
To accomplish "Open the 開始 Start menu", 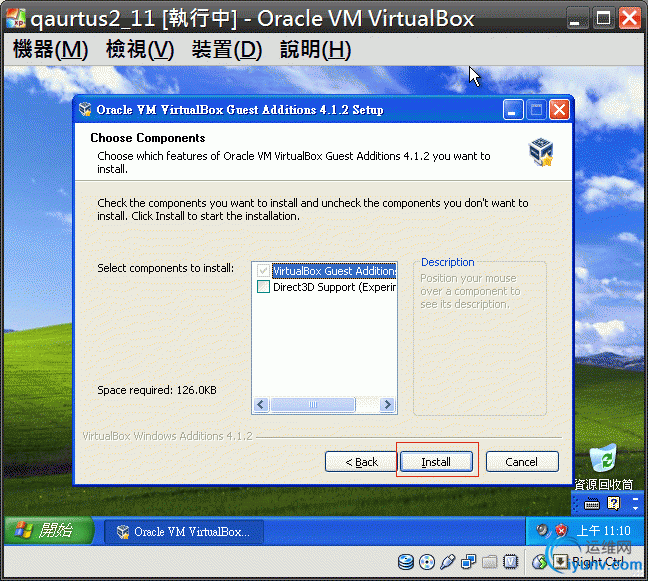I will [49, 530].
